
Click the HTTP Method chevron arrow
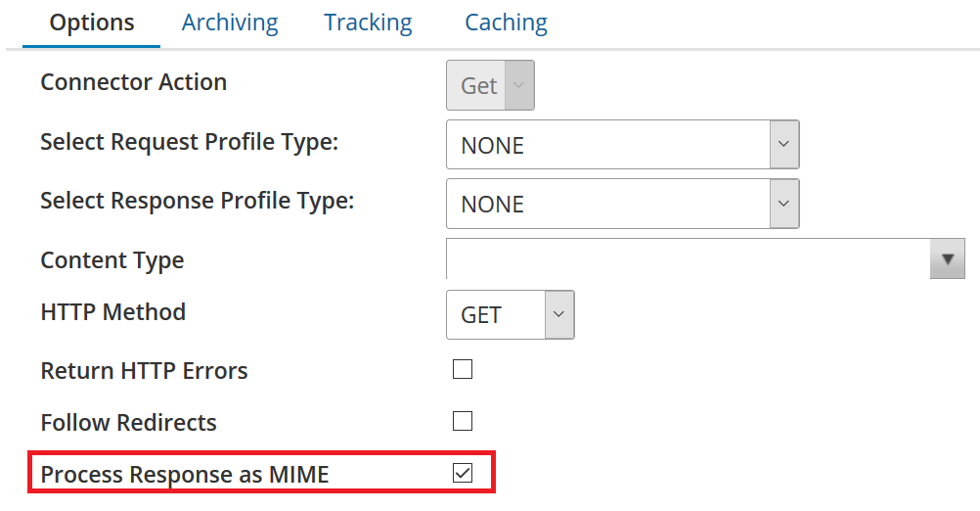coord(558,314)
